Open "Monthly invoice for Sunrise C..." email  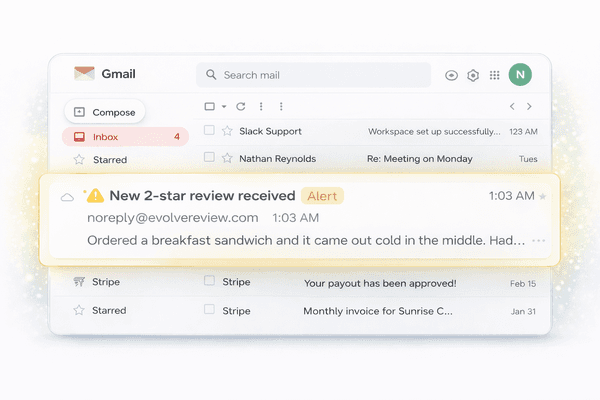378,311
